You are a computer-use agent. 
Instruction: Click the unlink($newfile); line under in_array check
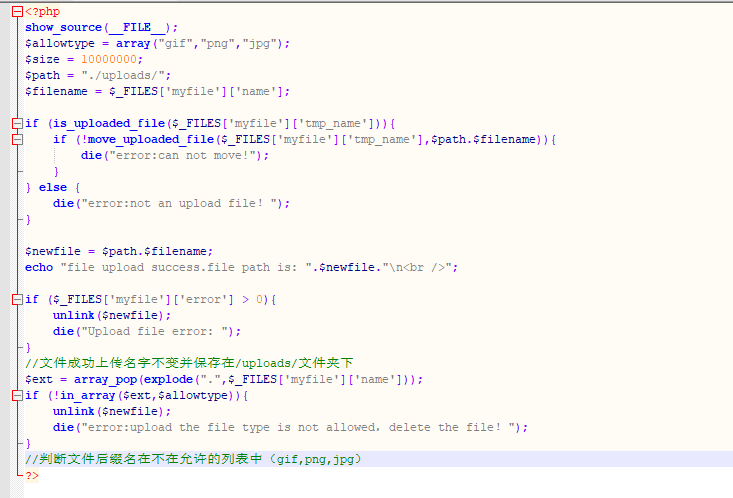[x=112, y=411]
